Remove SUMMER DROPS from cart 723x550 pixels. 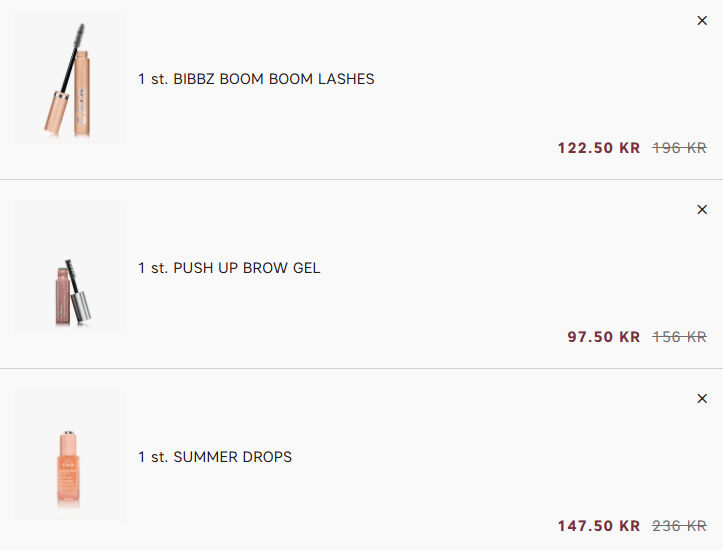coord(702,399)
